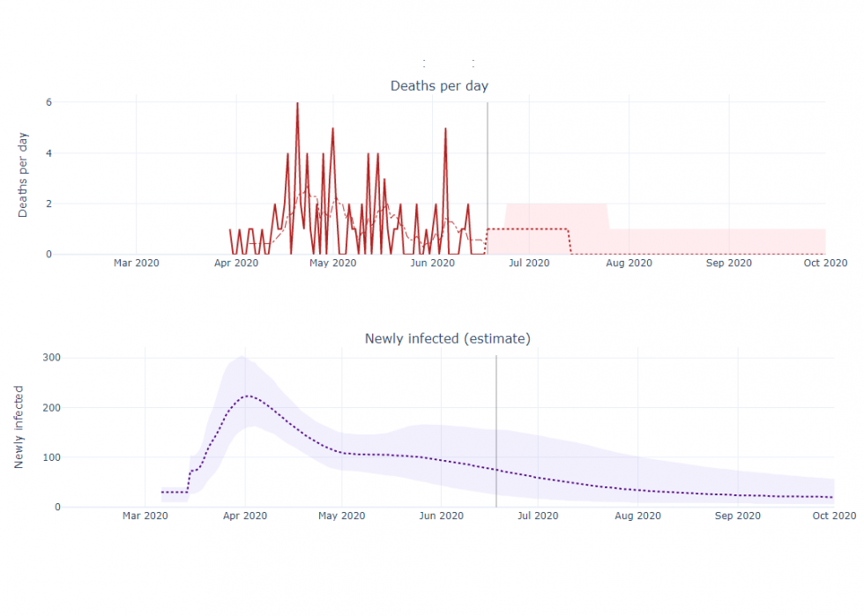Click Sep 2020 tick on newly infected chart
The image size is (864, 616).
737,516
